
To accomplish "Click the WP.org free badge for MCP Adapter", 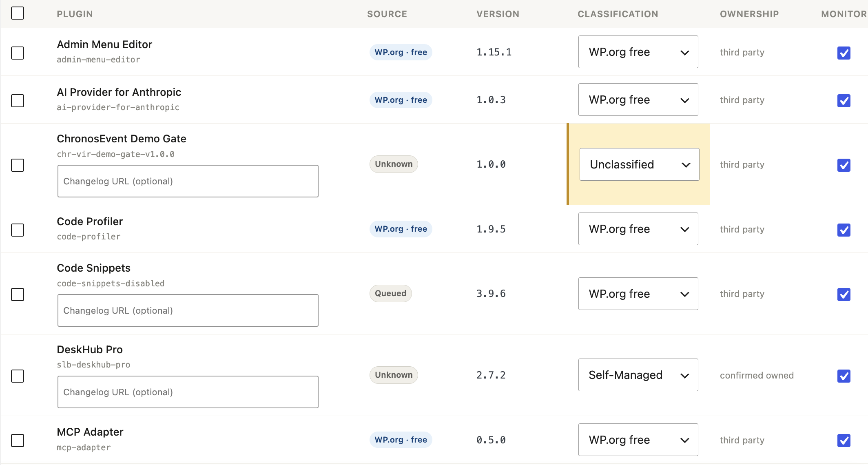I will point(401,440).
